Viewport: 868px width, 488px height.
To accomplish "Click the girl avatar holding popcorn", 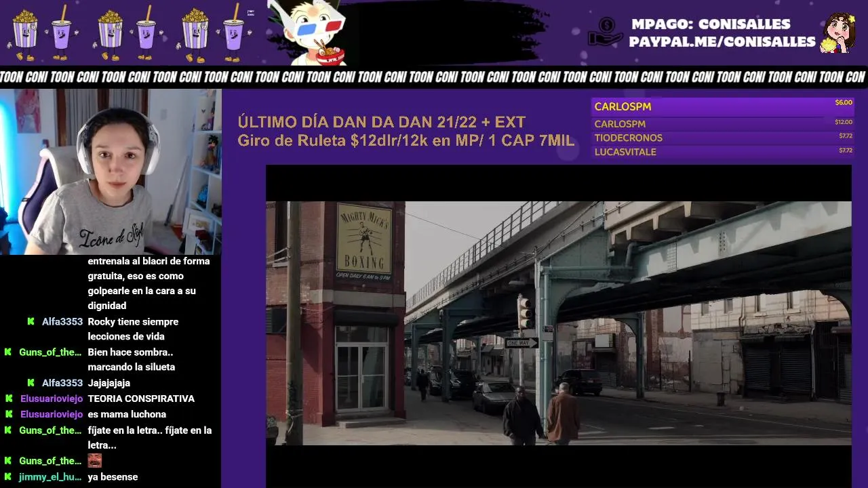I will [838, 32].
